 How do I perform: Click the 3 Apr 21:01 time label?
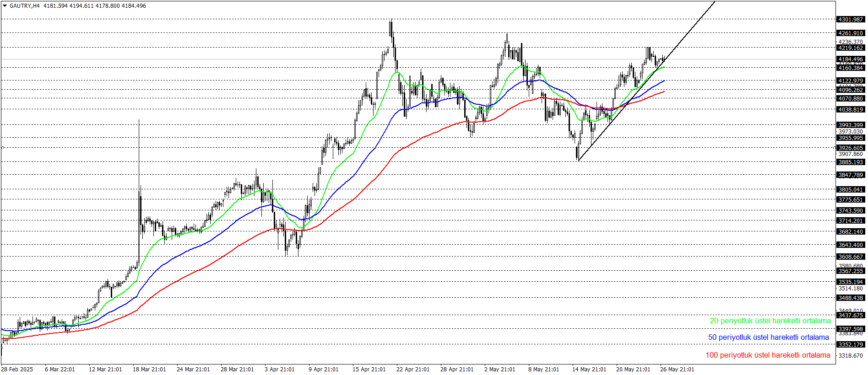pyautogui.click(x=279, y=370)
